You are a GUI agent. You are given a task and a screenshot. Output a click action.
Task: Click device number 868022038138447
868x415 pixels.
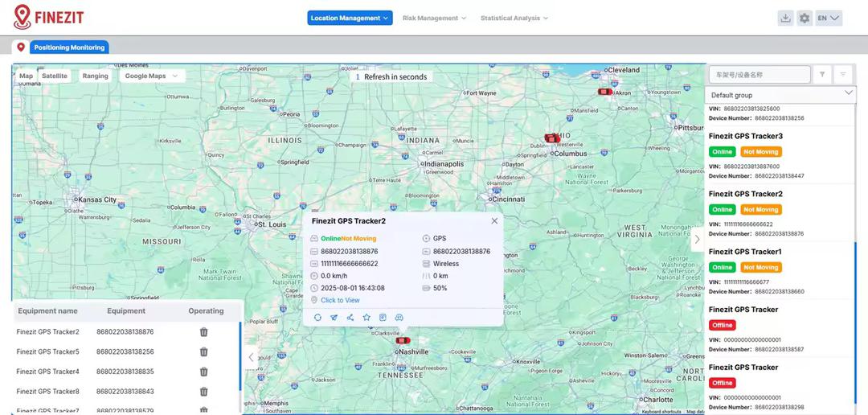(x=780, y=175)
